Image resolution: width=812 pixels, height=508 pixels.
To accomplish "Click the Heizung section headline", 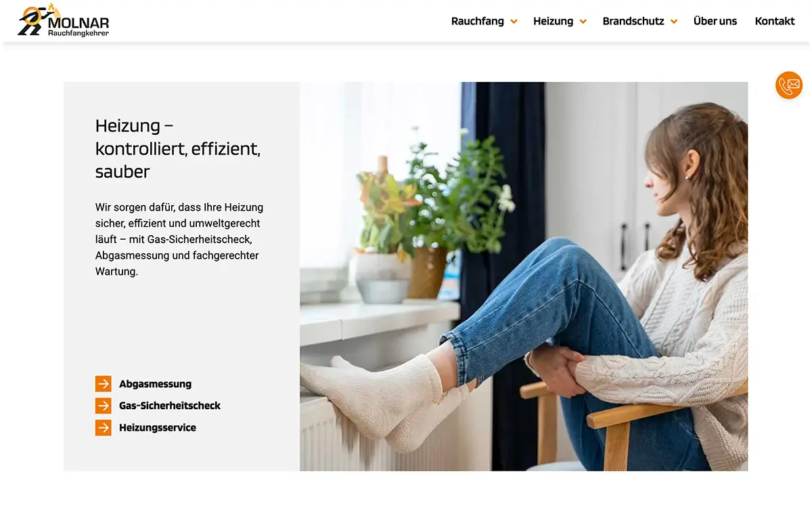I will [178, 148].
